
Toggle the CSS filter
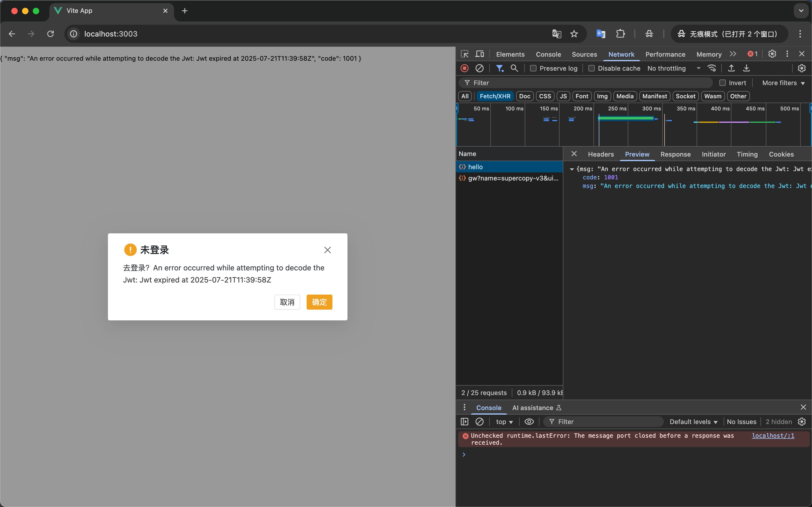[x=545, y=96]
